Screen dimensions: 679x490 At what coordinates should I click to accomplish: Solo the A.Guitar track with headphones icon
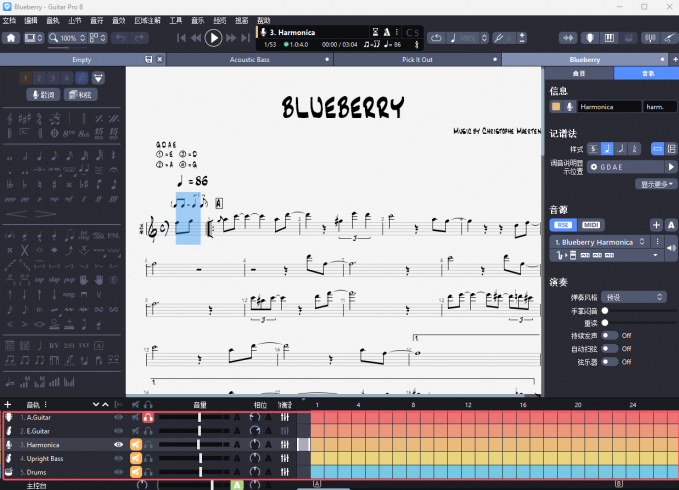click(148, 417)
